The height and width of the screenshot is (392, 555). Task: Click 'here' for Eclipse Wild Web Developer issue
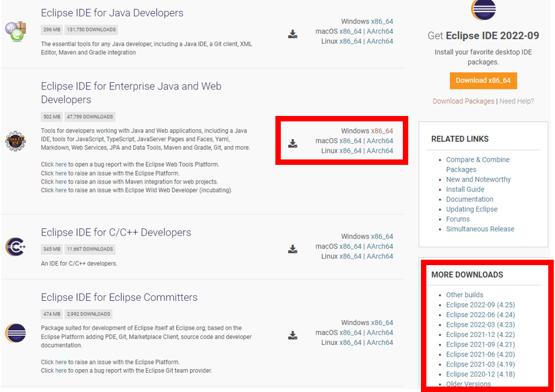tap(60, 190)
